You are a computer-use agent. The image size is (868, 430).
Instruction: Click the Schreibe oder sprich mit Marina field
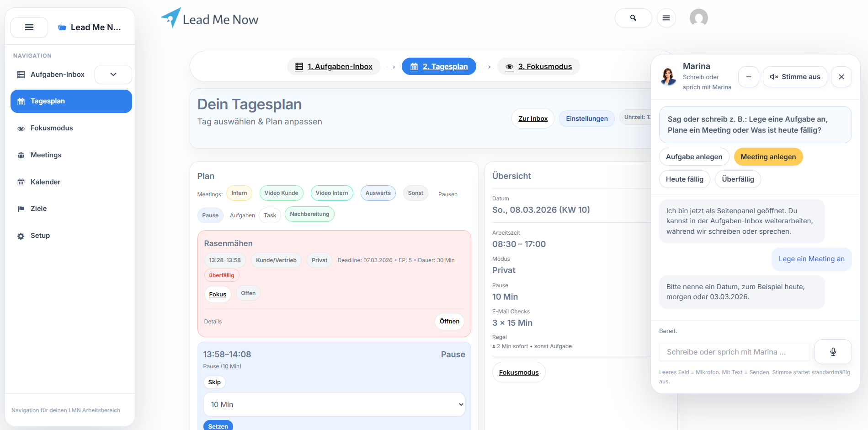(734, 352)
